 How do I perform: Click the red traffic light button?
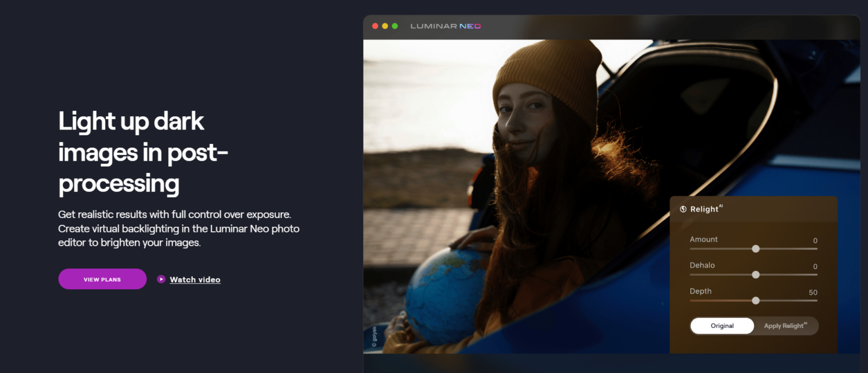click(x=376, y=25)
